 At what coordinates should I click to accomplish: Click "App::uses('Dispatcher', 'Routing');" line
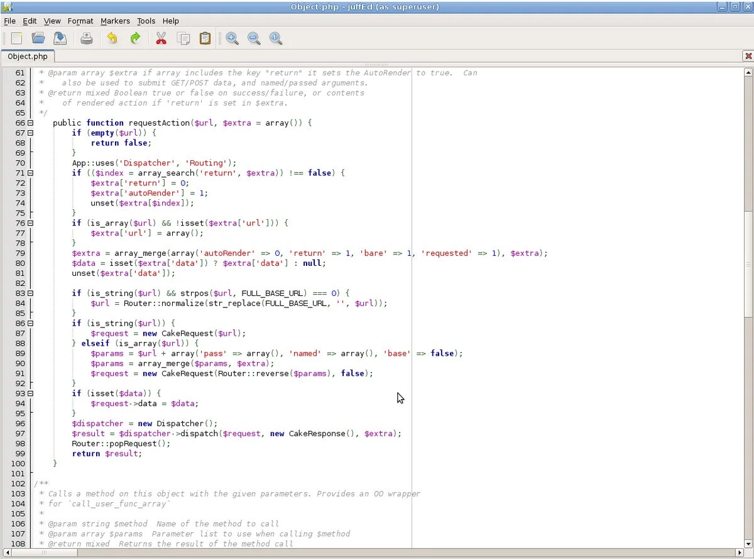154,163
